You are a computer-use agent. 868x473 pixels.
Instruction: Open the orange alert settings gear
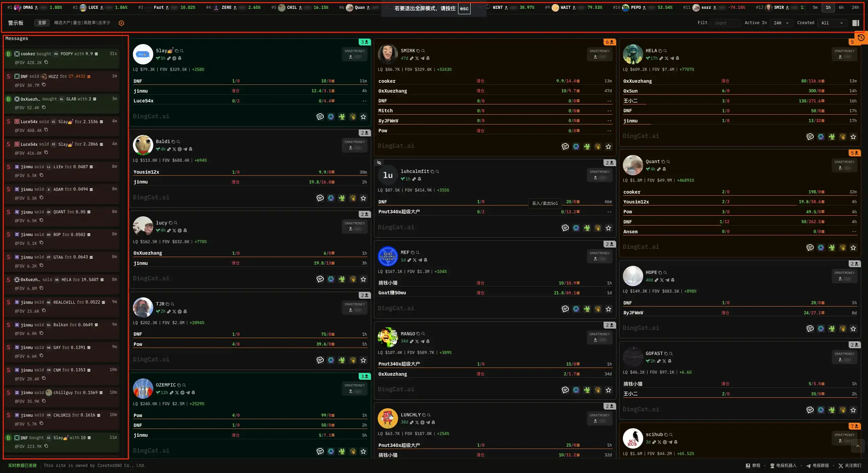click(121, 23)
